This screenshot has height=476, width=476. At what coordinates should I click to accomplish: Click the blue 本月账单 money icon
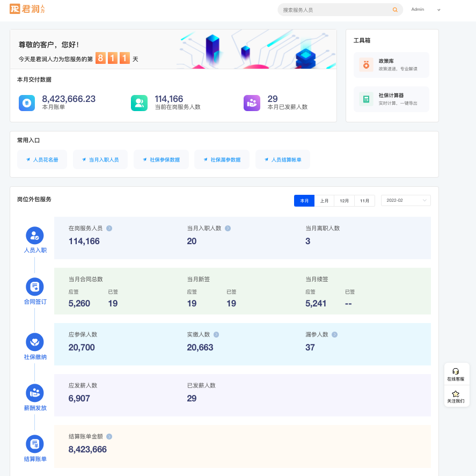point(26,102)
